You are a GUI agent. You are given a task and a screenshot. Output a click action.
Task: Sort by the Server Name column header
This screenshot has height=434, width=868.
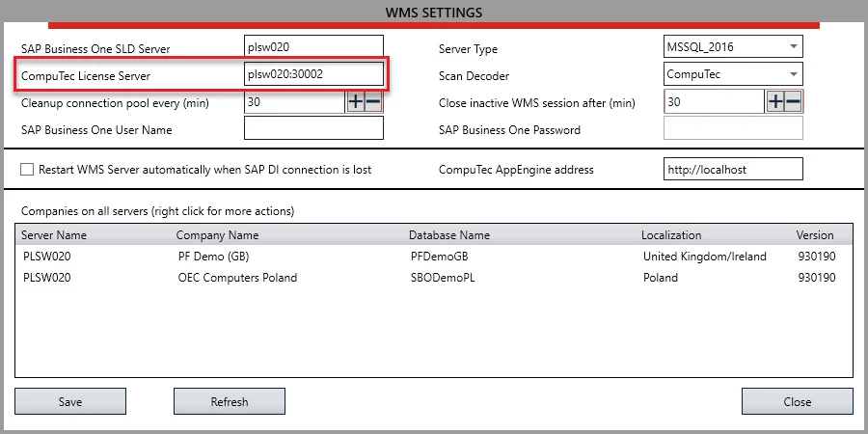(54, 234)
